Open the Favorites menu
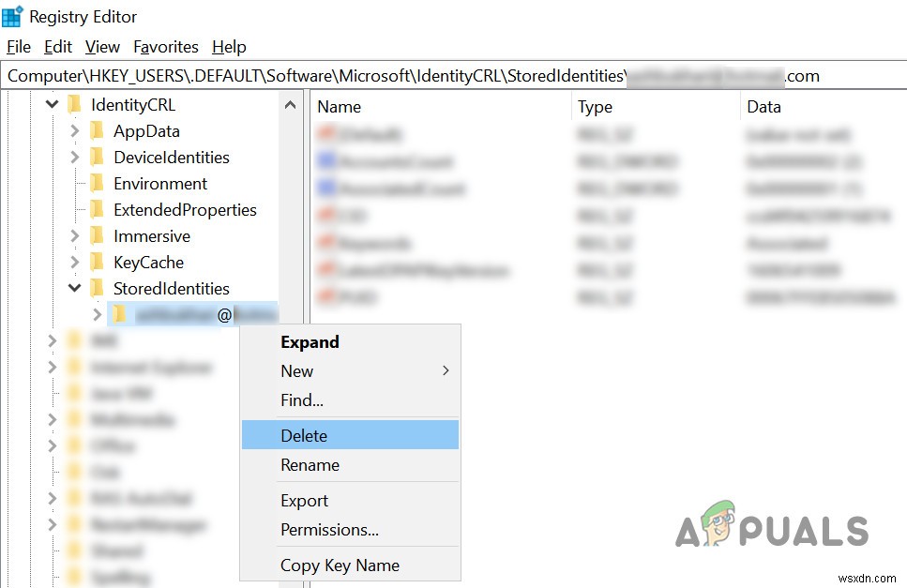This screenshot has width=907, height=588. point(166,47)
